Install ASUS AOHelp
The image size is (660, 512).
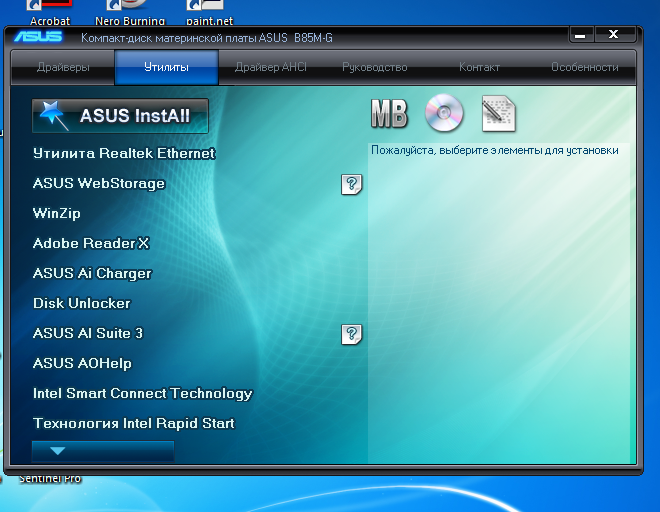coord(82,363)
